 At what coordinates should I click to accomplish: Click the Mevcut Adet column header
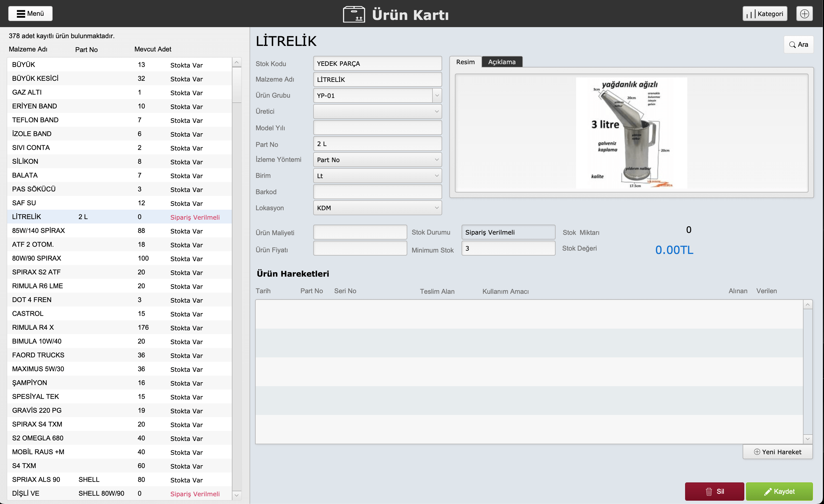click(x=152, y=49)
